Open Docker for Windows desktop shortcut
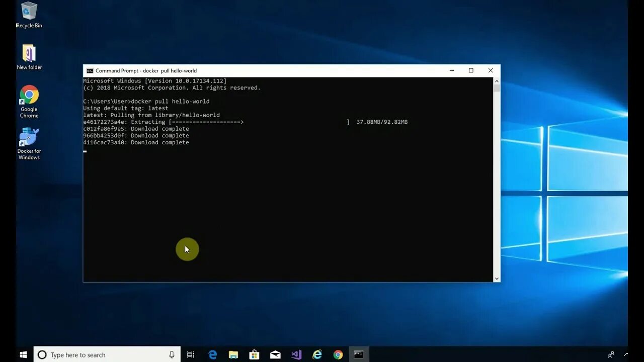The image size is (644, 362). tap(29, 144)
